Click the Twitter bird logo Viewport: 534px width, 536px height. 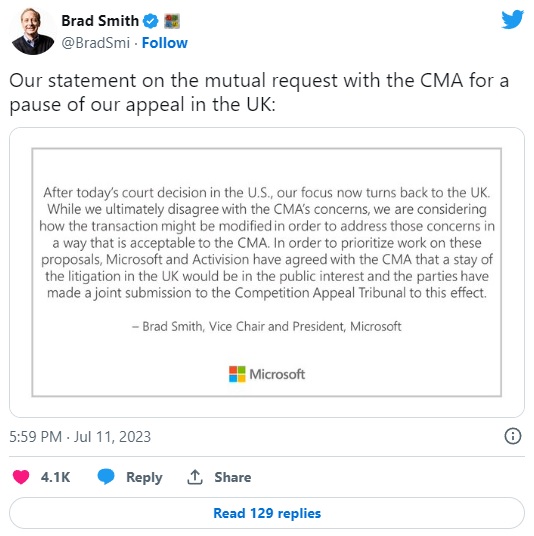tap(512, 19)
